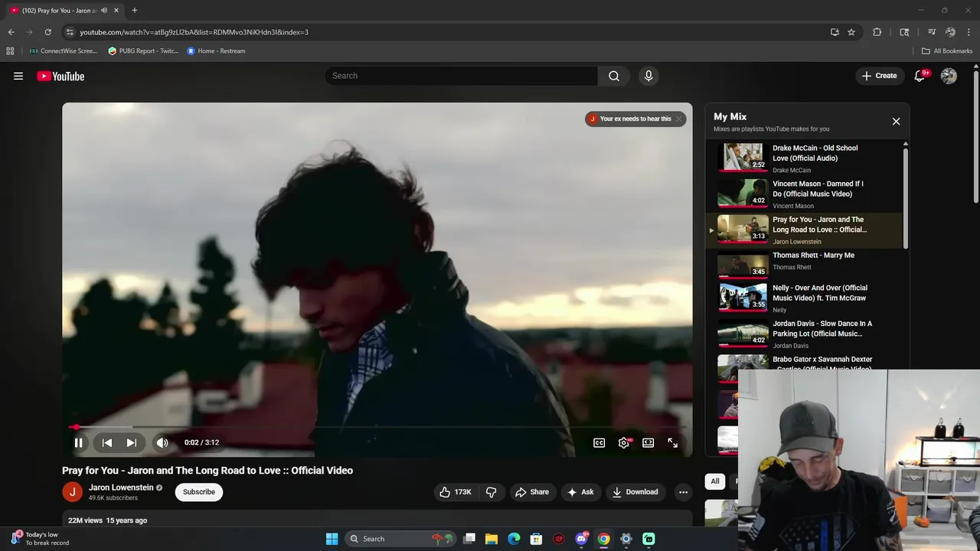Image resolution: width=980 pixels, height=551 pixels.
Task: Open the player settings gear
Action: click(x=624, y=442)
